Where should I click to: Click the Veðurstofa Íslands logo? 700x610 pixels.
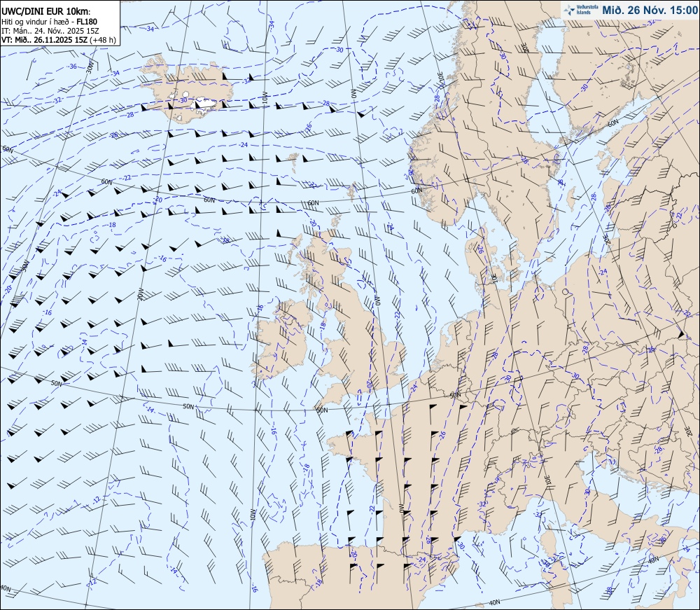click(580, 10)
